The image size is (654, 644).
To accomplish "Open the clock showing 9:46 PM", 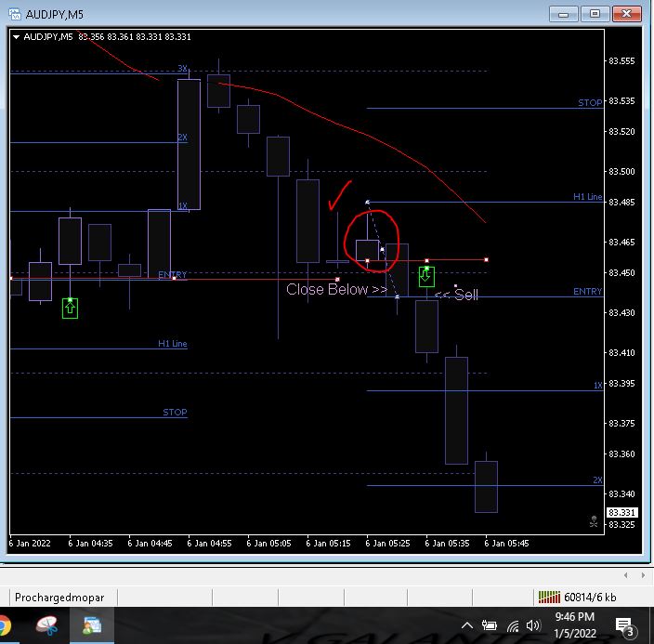I will (x=574, y=624).
